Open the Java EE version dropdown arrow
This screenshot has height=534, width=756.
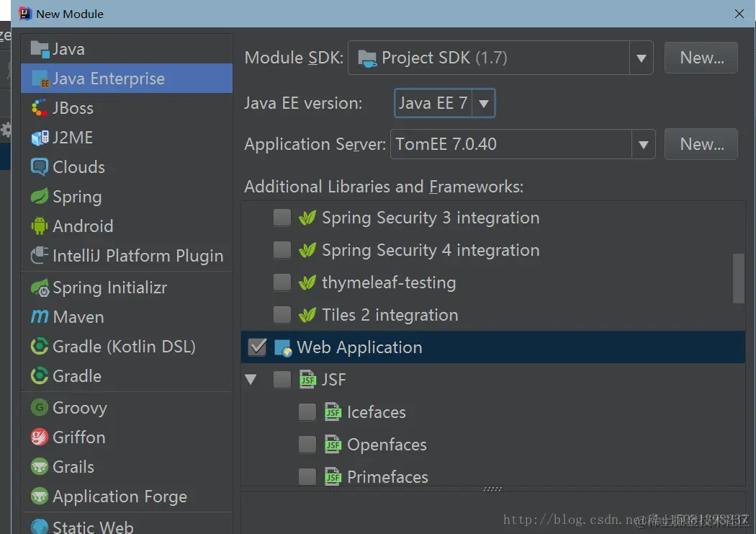pyautogui.click(x=484, y=103)
